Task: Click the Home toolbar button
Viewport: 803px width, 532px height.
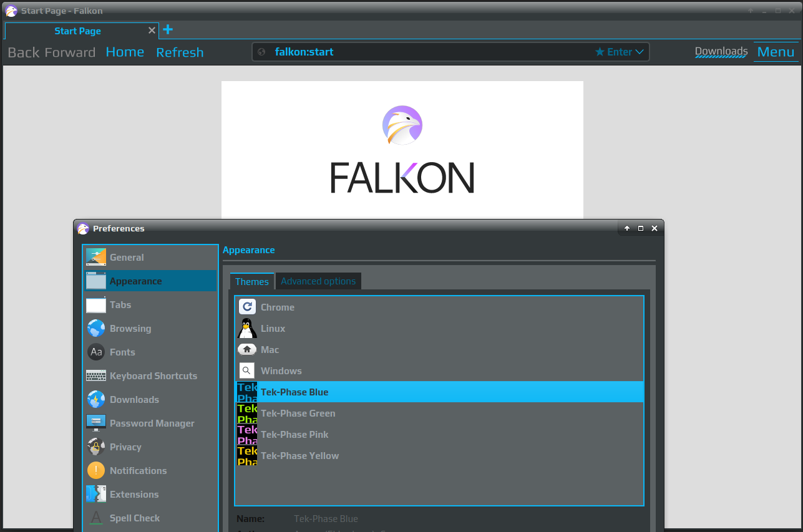Action: pos(125,52)
